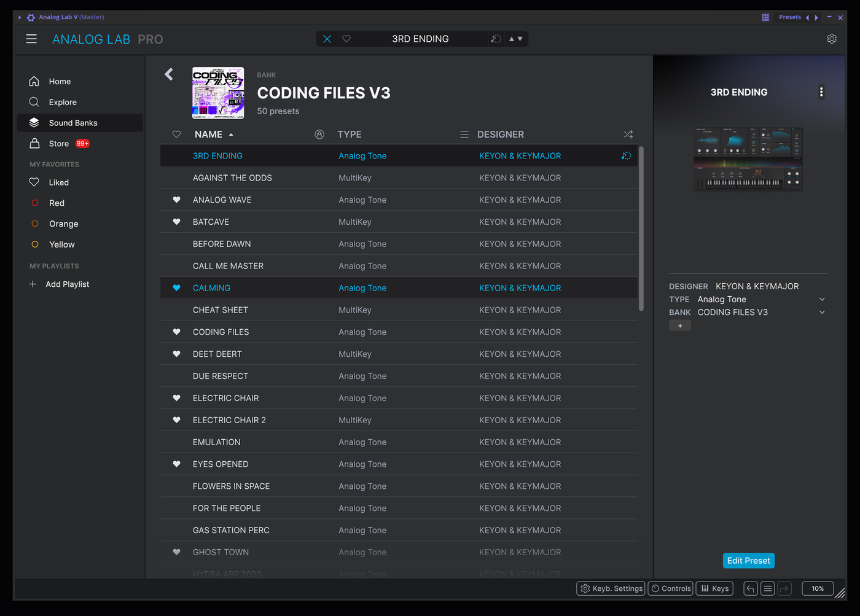860x616 pixels.
Task: Click the CODING FILES V3 bank cover art
Action: (218, 93)
